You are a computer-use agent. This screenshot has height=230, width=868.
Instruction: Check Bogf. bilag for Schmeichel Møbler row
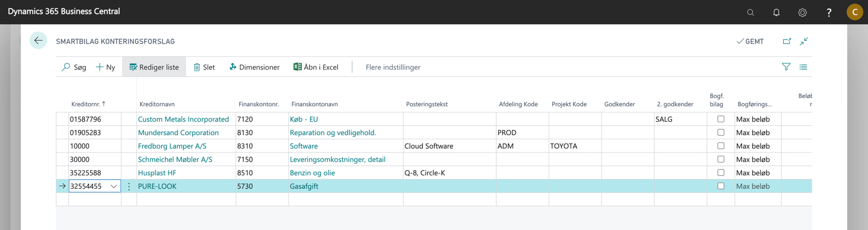(x=721, y=159)
